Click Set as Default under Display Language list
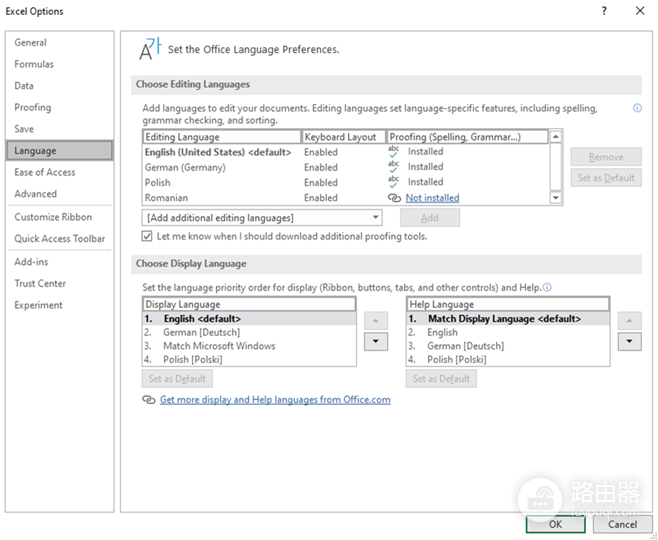658x540 pixels. (x=177, y=378)
